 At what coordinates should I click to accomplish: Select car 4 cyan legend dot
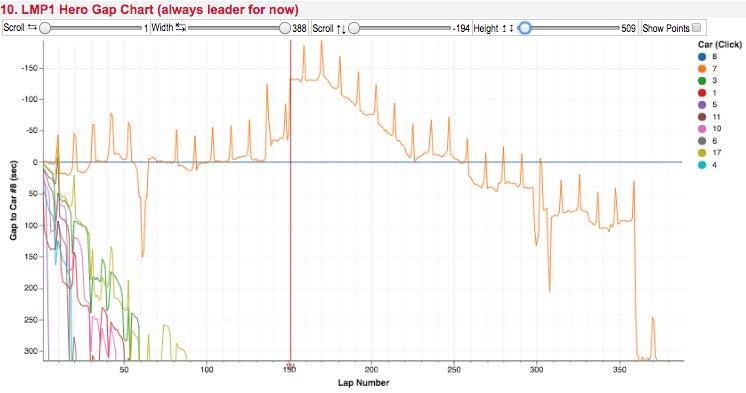[702, 165]
